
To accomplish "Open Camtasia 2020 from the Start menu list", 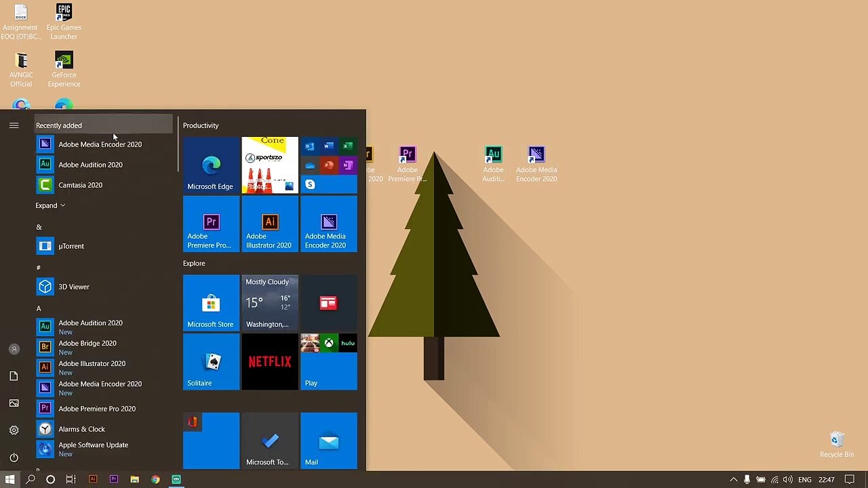I will pyautogui.click(x=103, y=185).
